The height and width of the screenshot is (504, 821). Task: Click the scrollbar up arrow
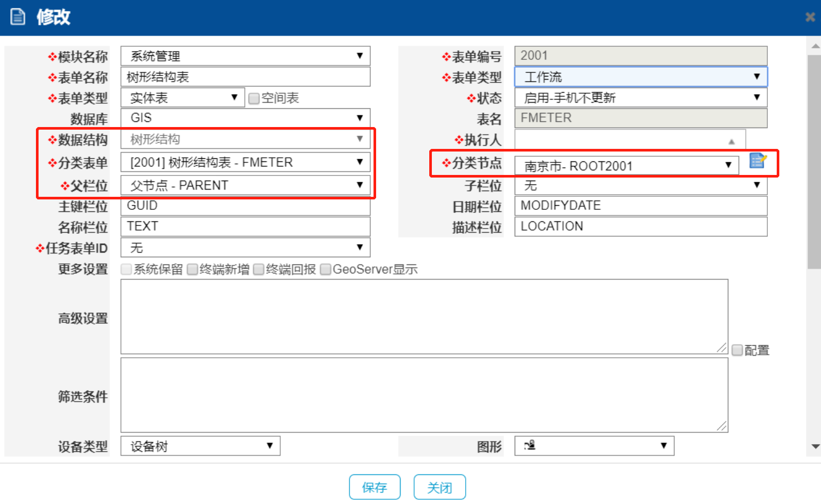tap(815, 47)
